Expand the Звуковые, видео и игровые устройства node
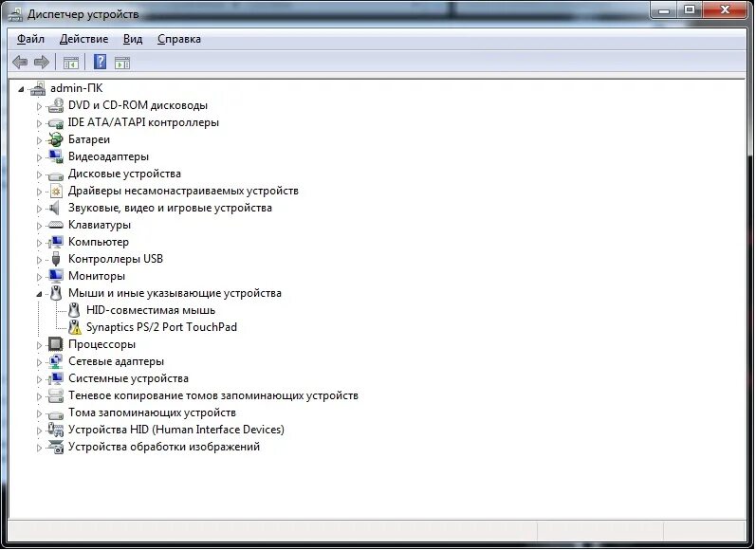This screenshot has width=756, height=550. [39, 209]
